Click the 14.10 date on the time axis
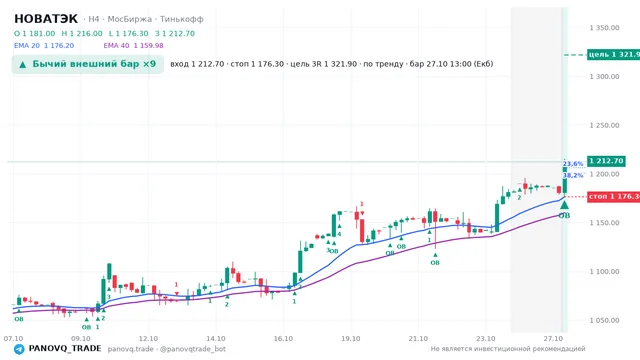 pos(216,338)
